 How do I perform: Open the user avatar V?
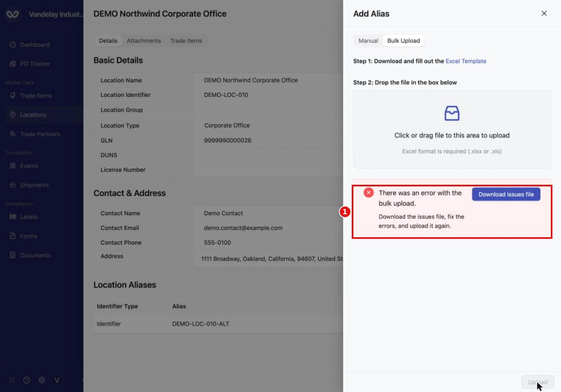tap(57, 380)
